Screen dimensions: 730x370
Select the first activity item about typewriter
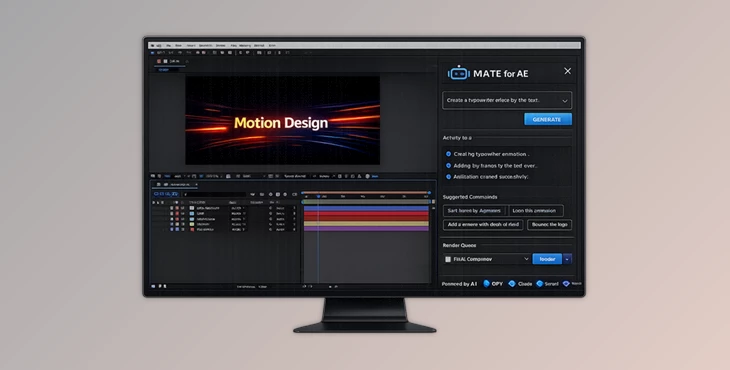click(x=487, y=154)
